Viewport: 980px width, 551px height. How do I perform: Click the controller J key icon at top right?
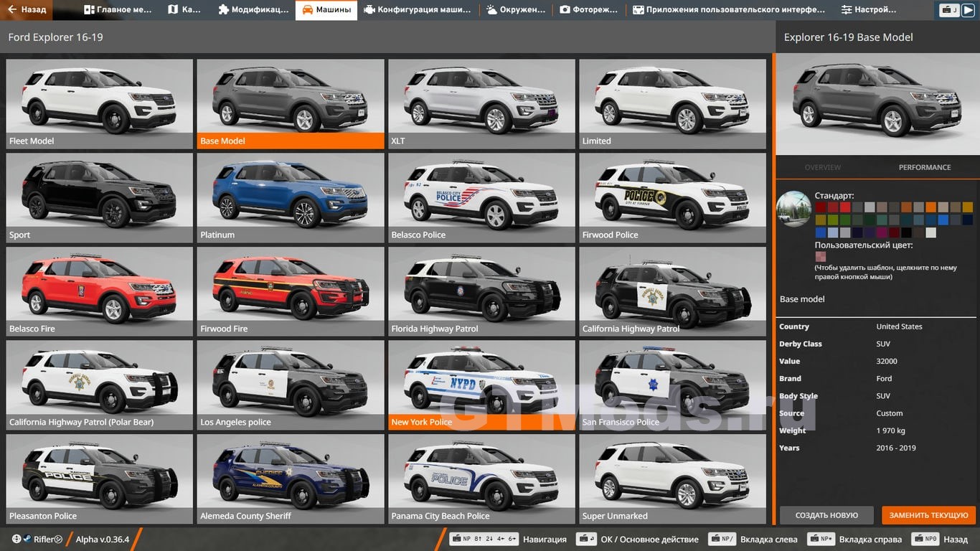pyautogui.click(x=950, y=10)
